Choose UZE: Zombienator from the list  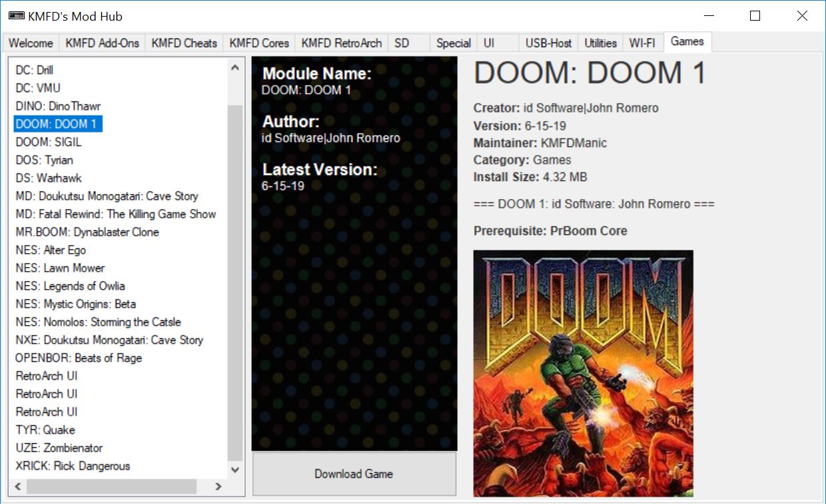click(59, 447)
